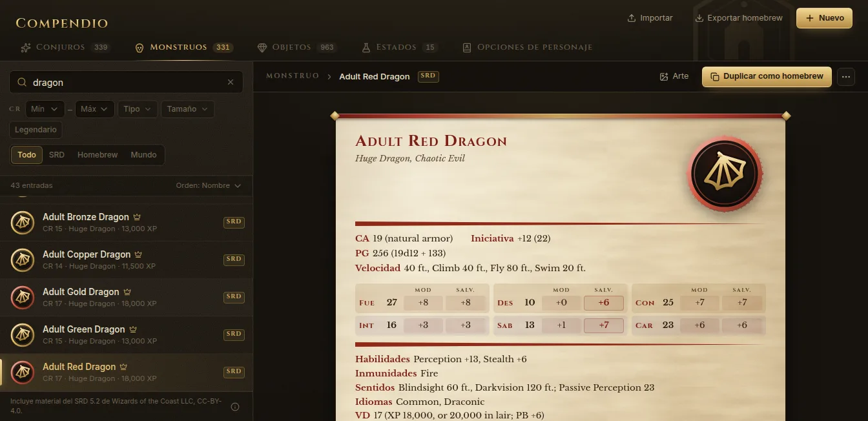Open the CR Mín dropdown
Viewport: 868px width, 421px height.
click(45, 109)
